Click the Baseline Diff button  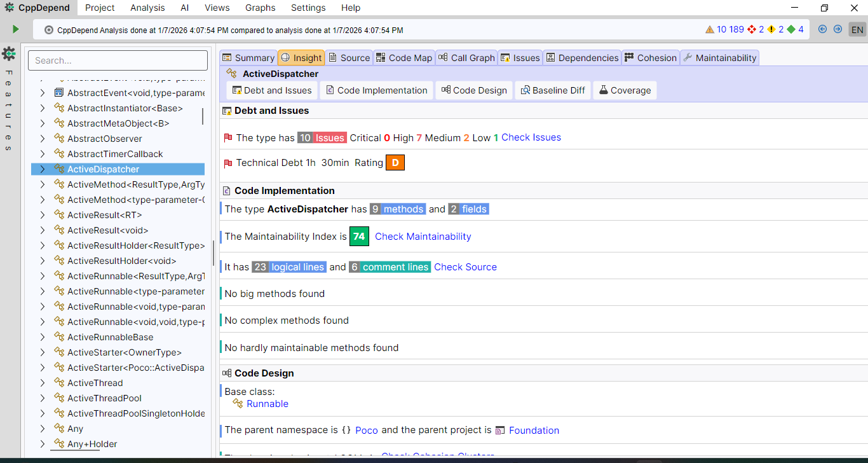pos(553,90)
